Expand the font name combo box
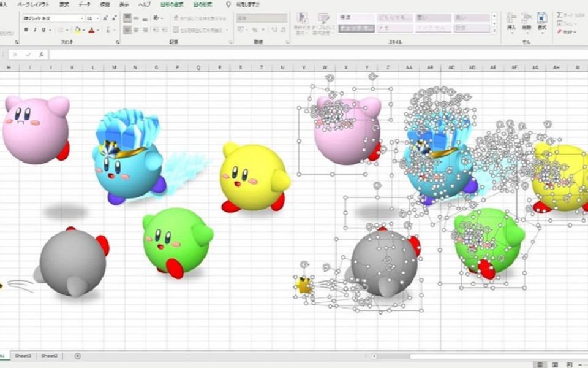This screenshot has height=368, width=588. [x=82, y=18]
